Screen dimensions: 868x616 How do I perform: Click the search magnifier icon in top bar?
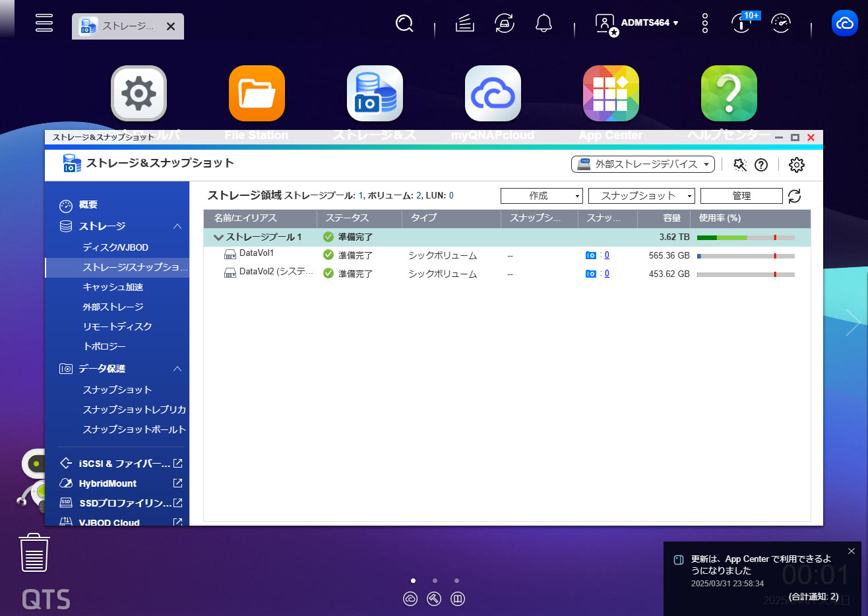pyautogui.click(x=404, y=24)
